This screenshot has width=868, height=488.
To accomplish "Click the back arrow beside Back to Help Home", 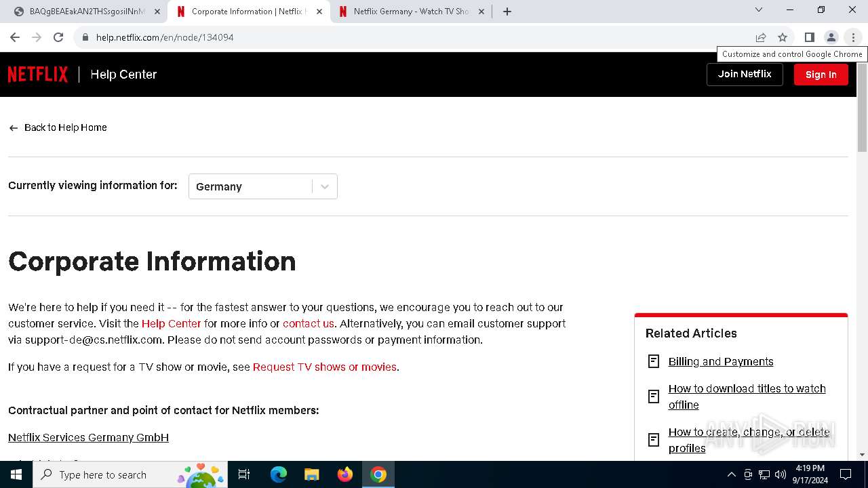I will click(14, 128).
